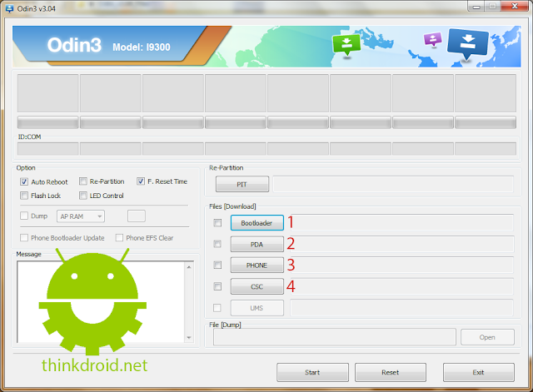Tick the checkbox beside UMS button
Image resolution: width=533 pixels, height=392 pixels.
pos(217,308)
